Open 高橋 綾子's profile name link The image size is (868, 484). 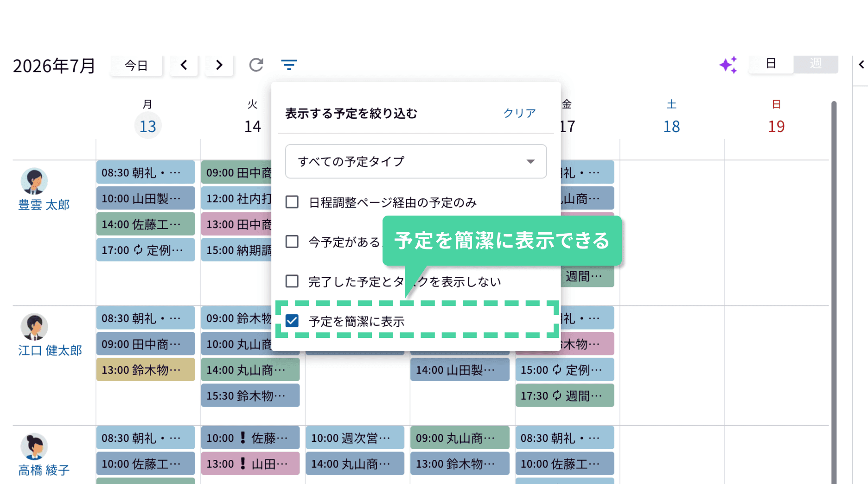coord(44,470)
